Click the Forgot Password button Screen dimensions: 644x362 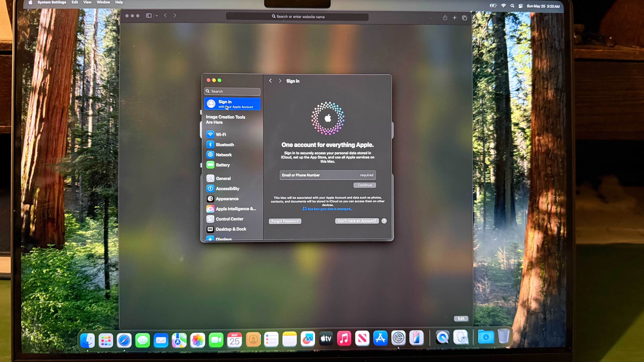(285, 221)
